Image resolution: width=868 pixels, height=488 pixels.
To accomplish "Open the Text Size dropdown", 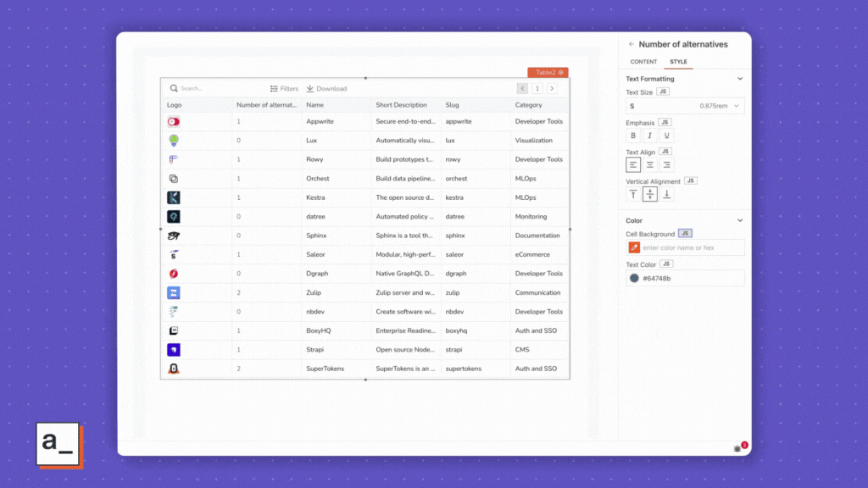I will (685, 106).
